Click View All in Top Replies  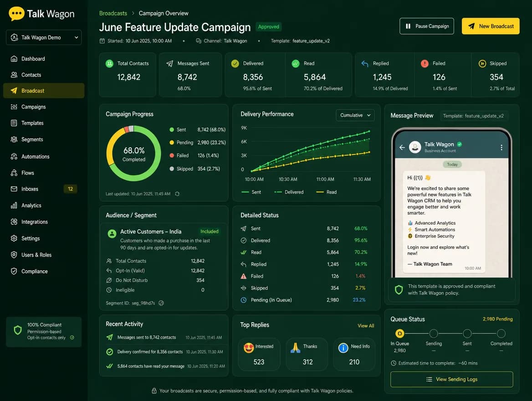366,326
